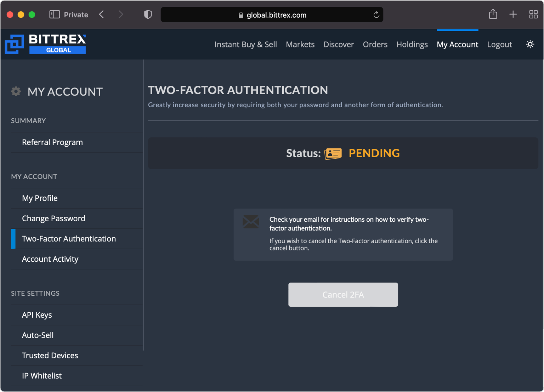544x392 pixels.
Task: Show tab overview grid icon
Action: coord(533,14)
